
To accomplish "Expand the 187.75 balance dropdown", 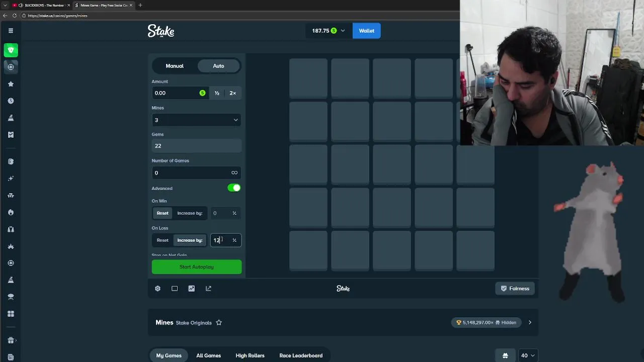I will [x=328, y=31].
